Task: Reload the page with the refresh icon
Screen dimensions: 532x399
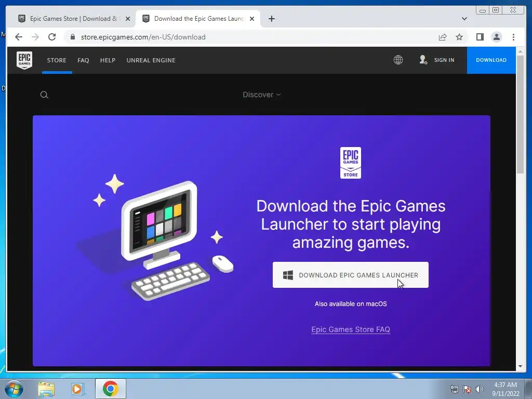Action: pos(52,37)
